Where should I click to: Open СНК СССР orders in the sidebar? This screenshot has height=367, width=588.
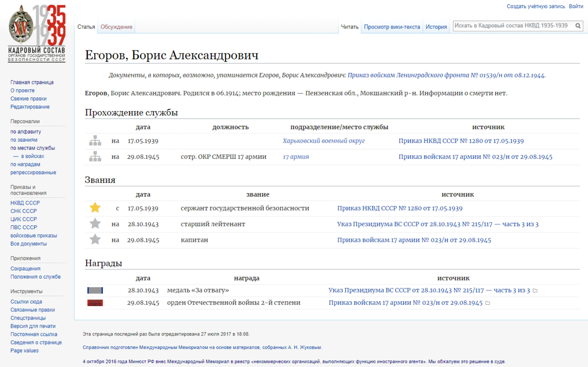coord(24,211)
